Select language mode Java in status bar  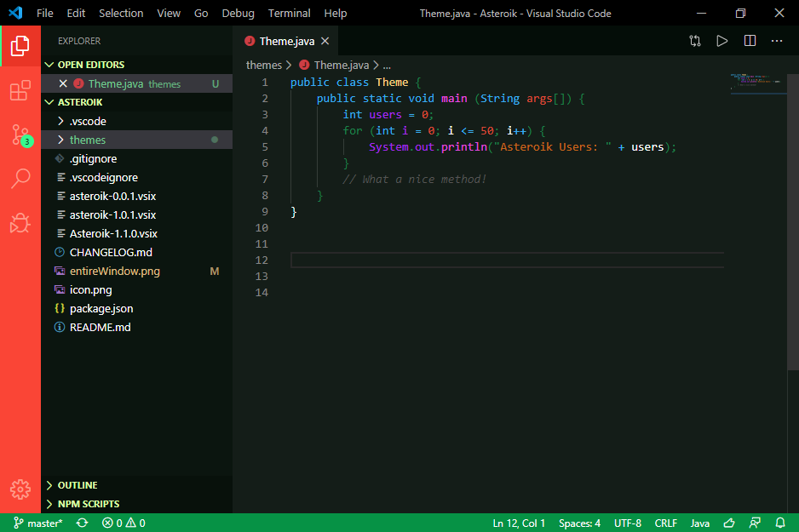click(699, 523)
